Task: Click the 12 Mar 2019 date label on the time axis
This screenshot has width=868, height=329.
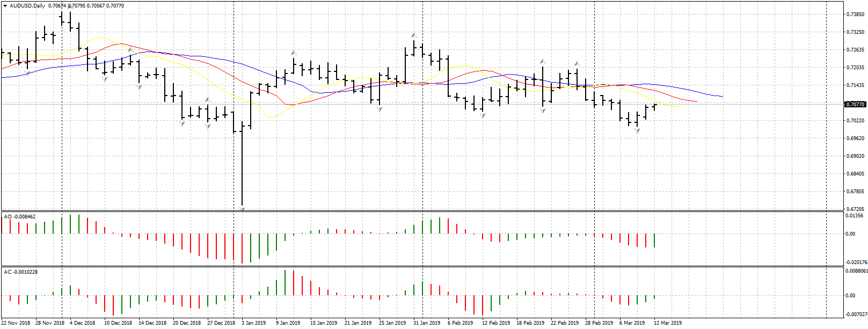Action: tap(668, 323)
